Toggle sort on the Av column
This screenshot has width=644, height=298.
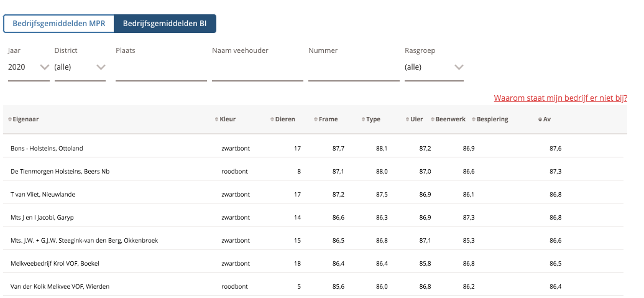(x=540, y=119)
